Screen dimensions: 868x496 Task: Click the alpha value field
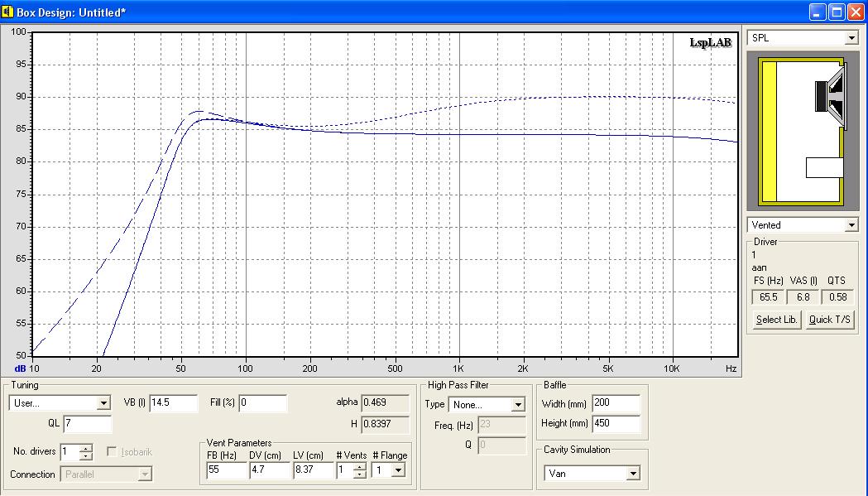(386, 403)
